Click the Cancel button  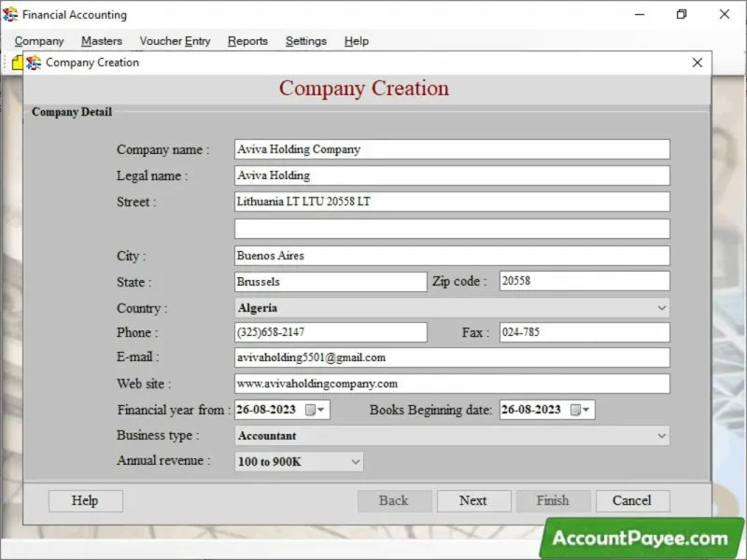point(633,501)
